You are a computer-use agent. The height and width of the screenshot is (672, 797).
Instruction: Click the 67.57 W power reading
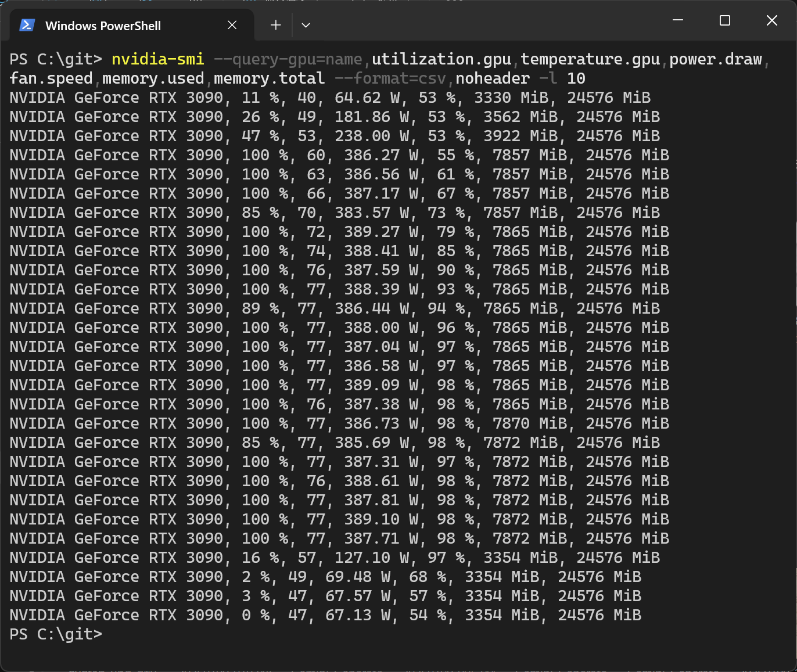pyautogui.click(x=358, y=596)
